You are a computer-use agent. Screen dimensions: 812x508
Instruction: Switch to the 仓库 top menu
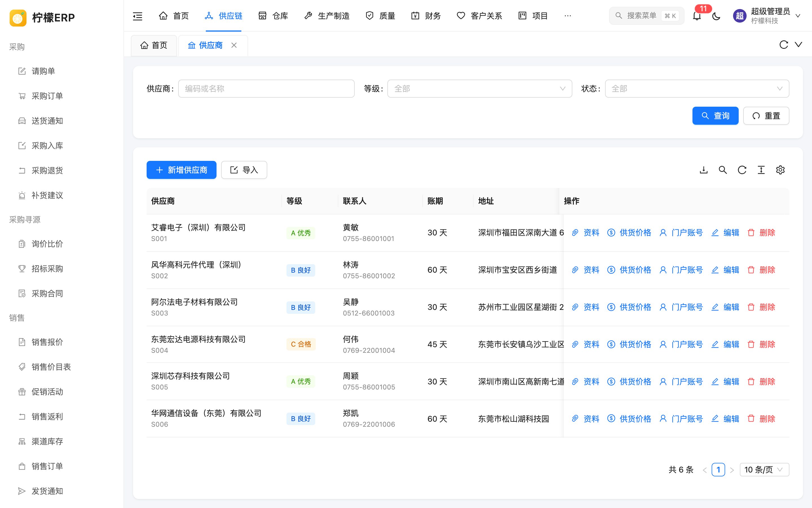pos(273,16)
